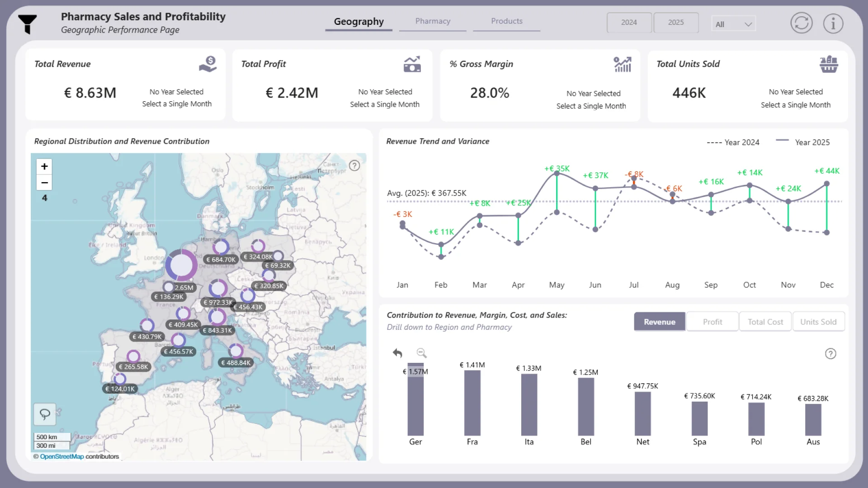Switch to the Pharmacy page tab

point(433,21)
